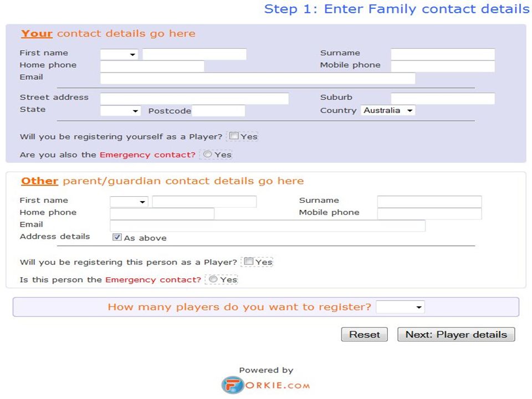This screenshot has height=399, width=532.
Task: Click the Reset button
Action: tap(365, 335)
